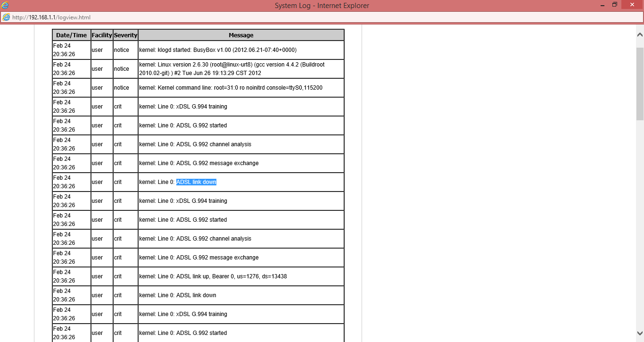The width and height of the screenshot is (644, 342).
Task: Select the 'Linux version 2.6.30' message cell
Action: (241, 69)
